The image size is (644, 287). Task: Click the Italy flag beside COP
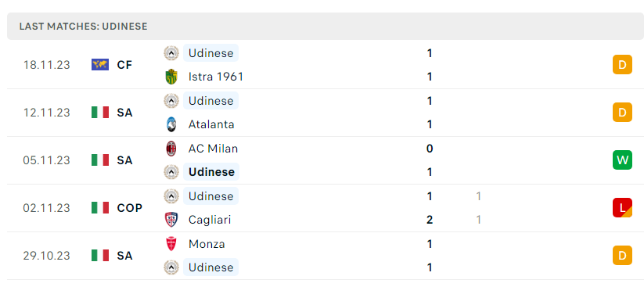[100, 208]
